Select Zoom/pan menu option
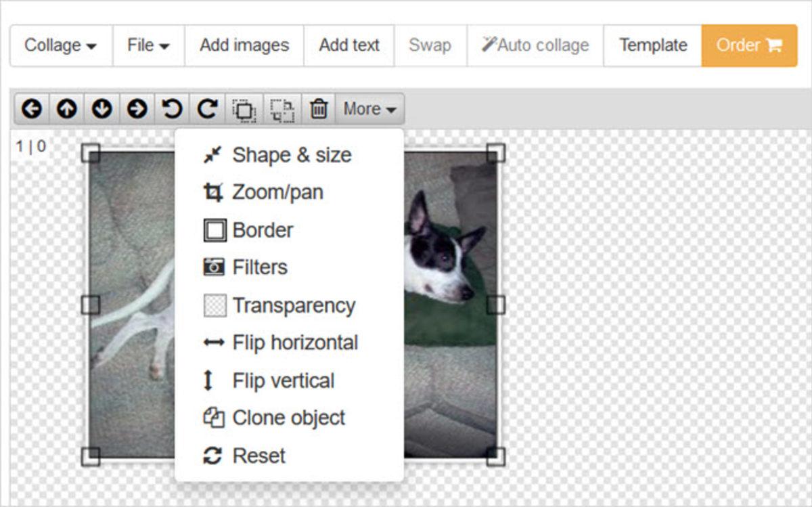The width and height of the screenshot is (812, 507). (x=277, y=192)
